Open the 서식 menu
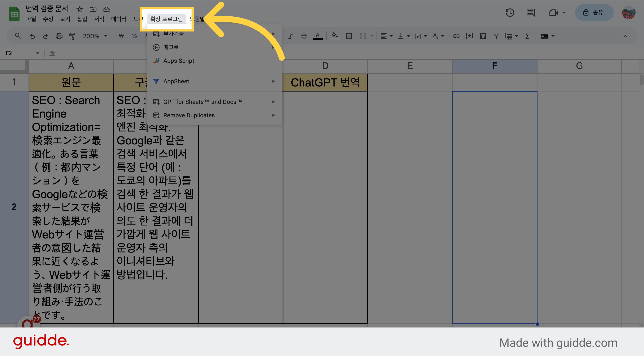 99,19
